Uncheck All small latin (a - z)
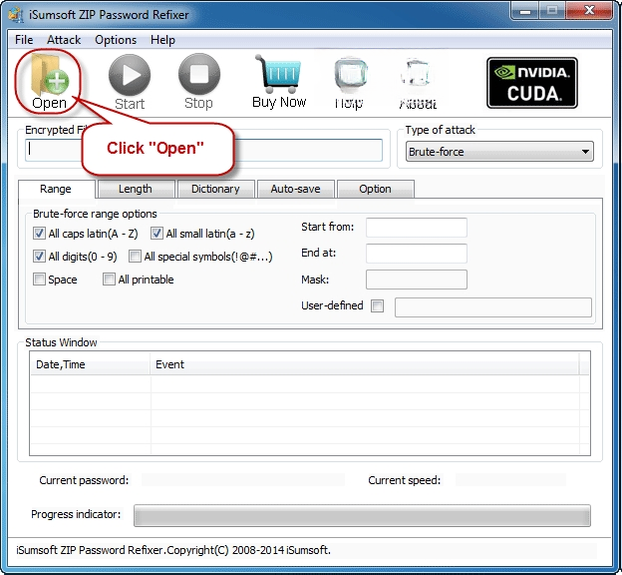 tap(157, 233)
